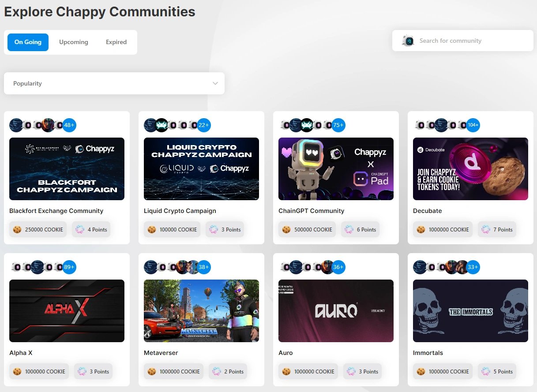The height and width of the screenshot is (392, 537).
Task: Click the cookie icon on Alpha X card
Action: click(17, 371)
